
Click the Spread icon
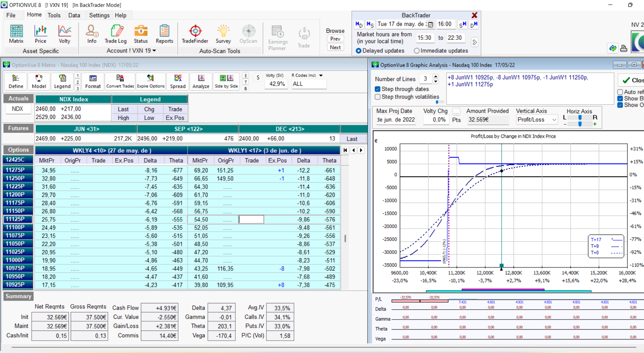click(178, 81)
